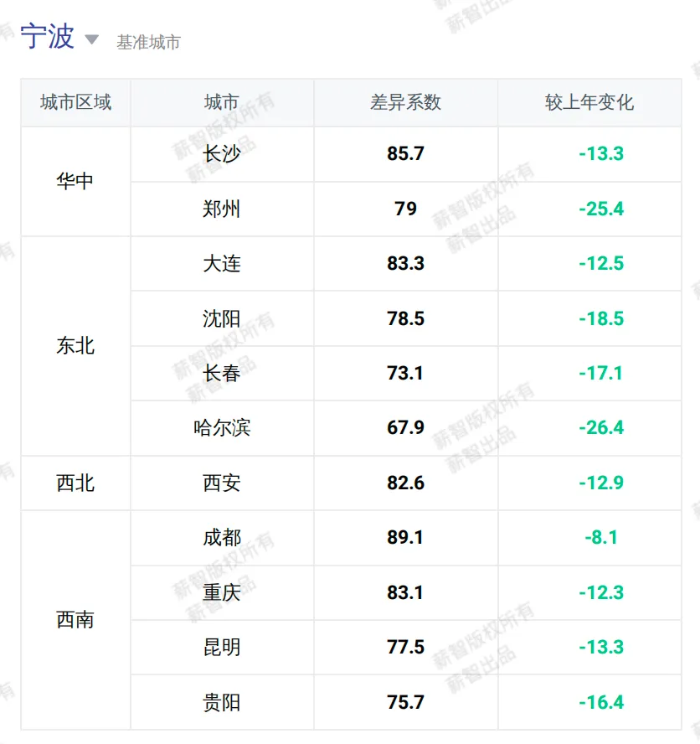Viewport: 700px width, 744px height.
Task: Select the 东北 region cell
Action: [x=76, y=346]
